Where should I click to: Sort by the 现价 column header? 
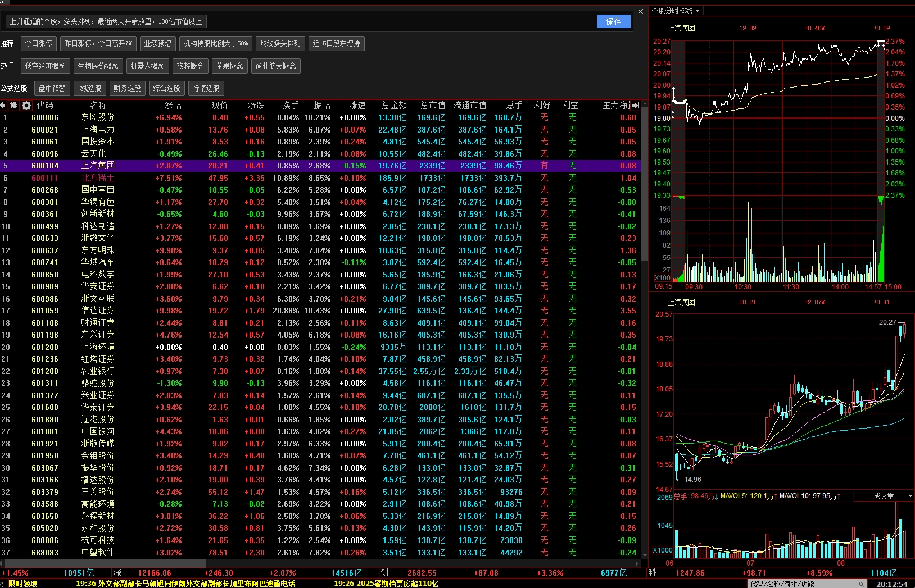tap(220, 105)
